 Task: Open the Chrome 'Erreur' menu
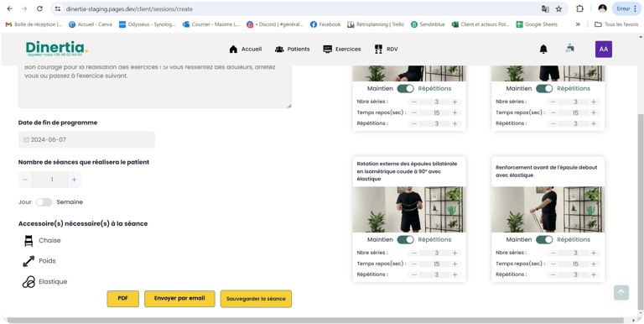point(626,8)
